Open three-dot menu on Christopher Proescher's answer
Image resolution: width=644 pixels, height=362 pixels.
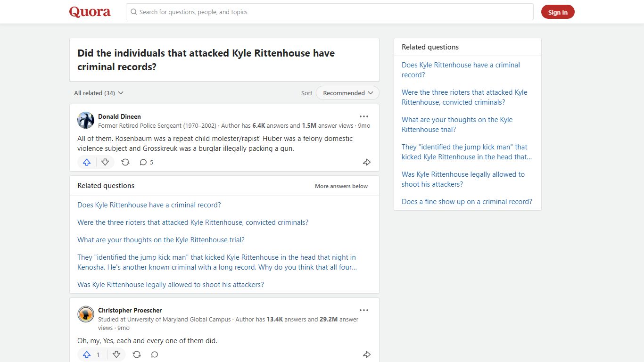pyautogui.click(x=364, y=310)
